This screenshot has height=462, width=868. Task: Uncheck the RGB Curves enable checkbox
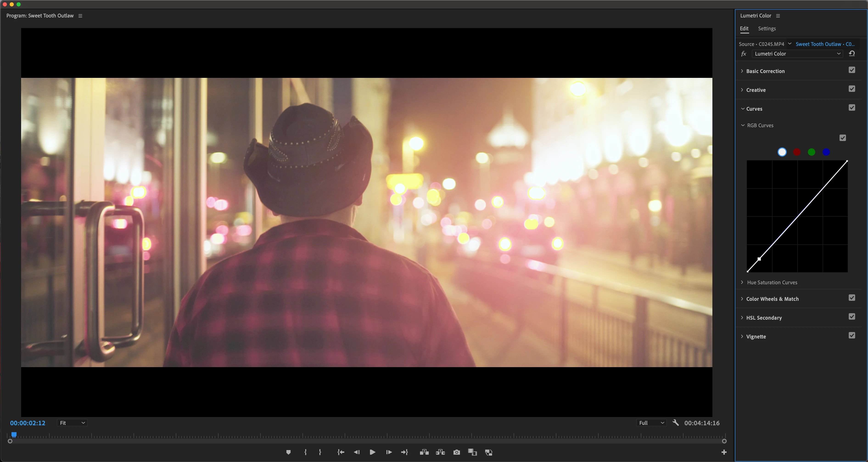[842, 138]
